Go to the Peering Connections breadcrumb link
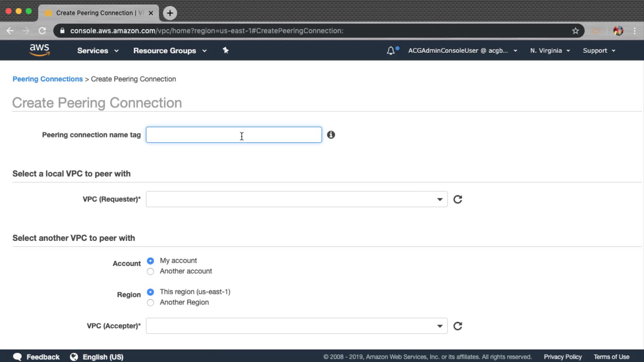 coord(48,79)
